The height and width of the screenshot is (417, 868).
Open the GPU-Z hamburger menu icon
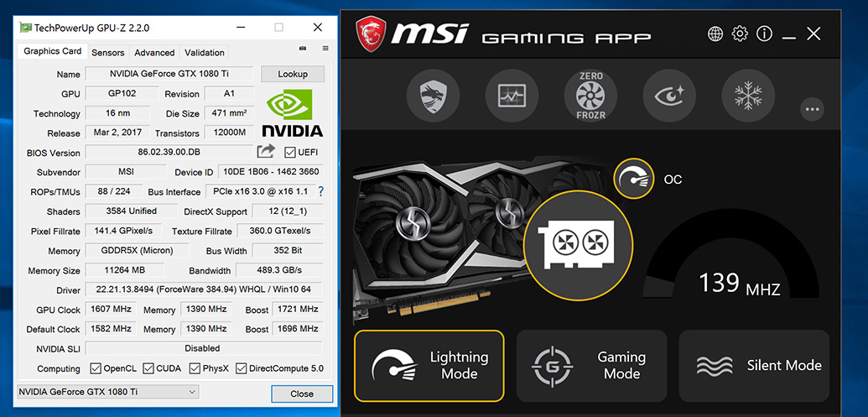tap(325, 49)
